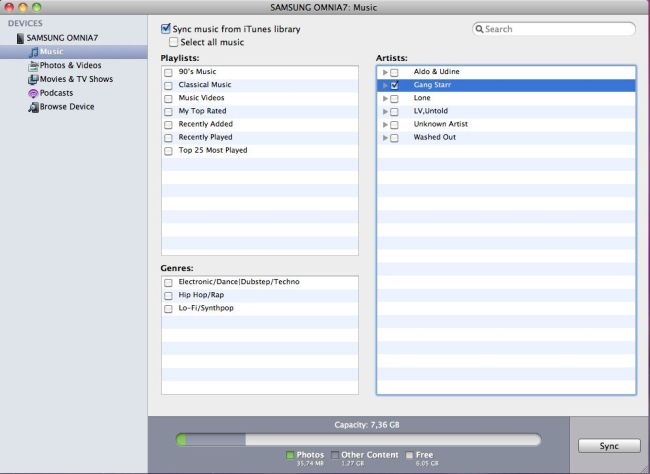Viewport: 650px width, 474px height.
Task: Click the Music icon in sidebar
Action: [33, 51]
